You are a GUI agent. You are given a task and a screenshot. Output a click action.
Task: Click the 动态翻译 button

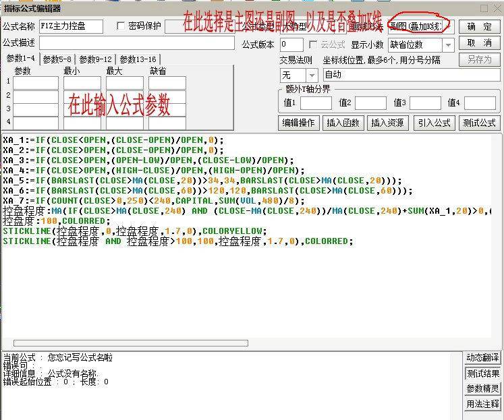[483, 357]
